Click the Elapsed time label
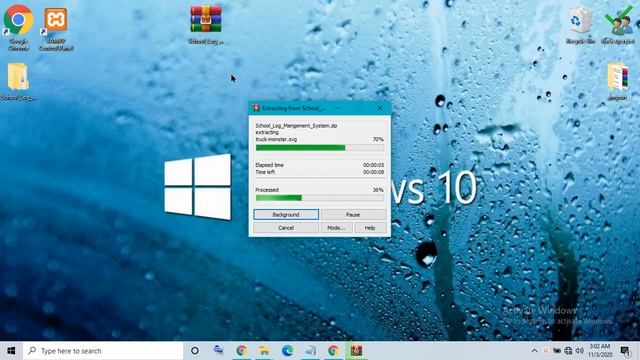 [x=269, y=165]
